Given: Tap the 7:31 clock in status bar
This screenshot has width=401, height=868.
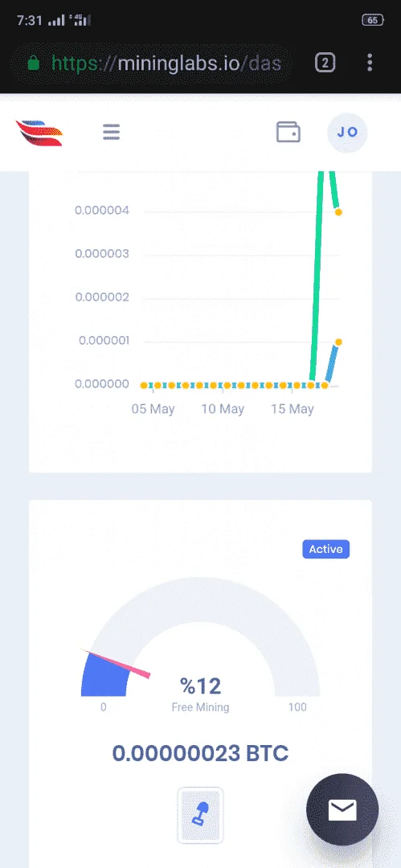Looking at the screenshot, I should click(x=30, y=20).
